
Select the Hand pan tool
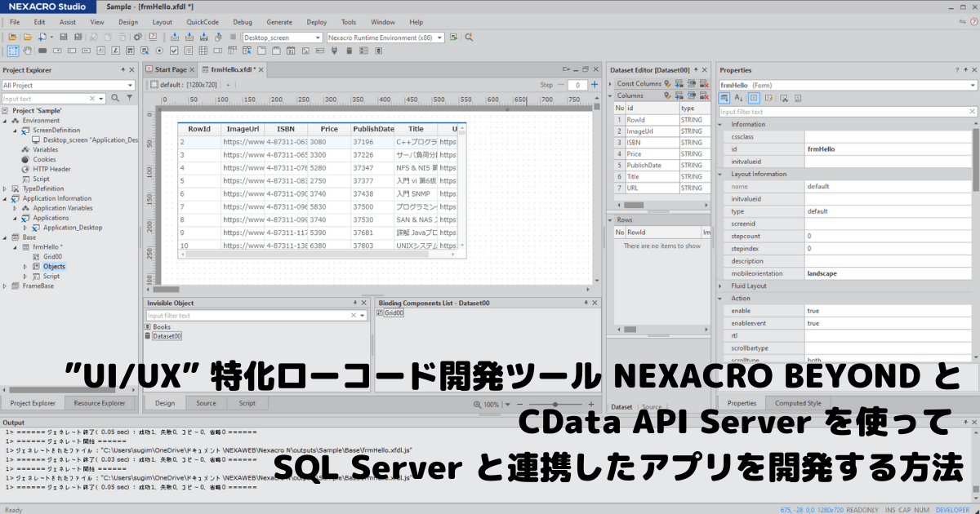[x=27, y=51]
